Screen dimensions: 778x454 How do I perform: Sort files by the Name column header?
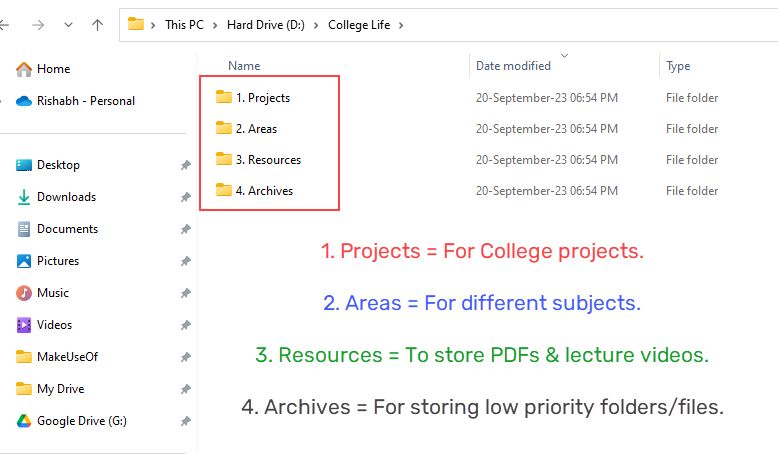[x=244, y=66]
